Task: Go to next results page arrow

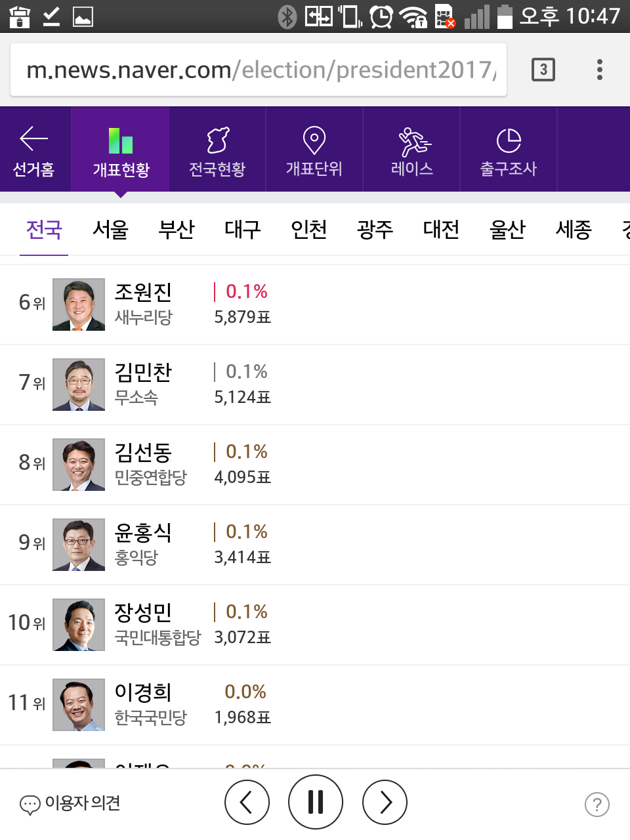Action: pos(385,802)
